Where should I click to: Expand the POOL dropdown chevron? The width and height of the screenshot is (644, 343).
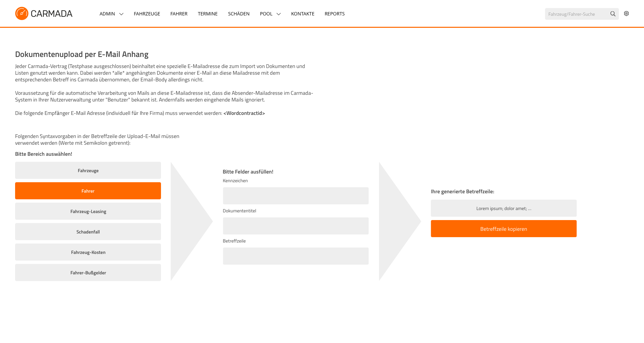click(278, 14)
